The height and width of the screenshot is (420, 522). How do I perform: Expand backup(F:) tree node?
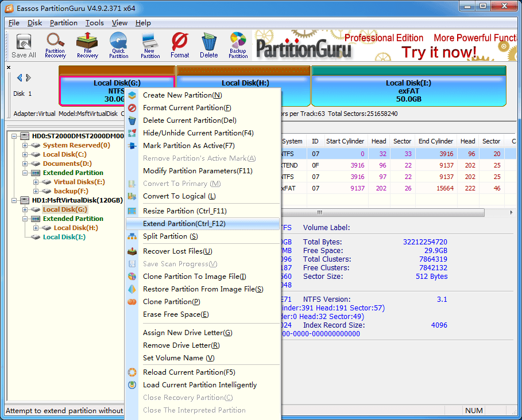(36, 191)
